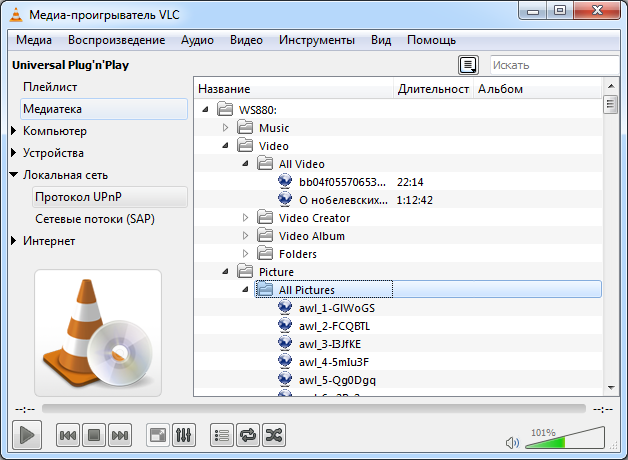628x460 pixels.
Task: Open the Вид menu
Action: click(381, 40)
